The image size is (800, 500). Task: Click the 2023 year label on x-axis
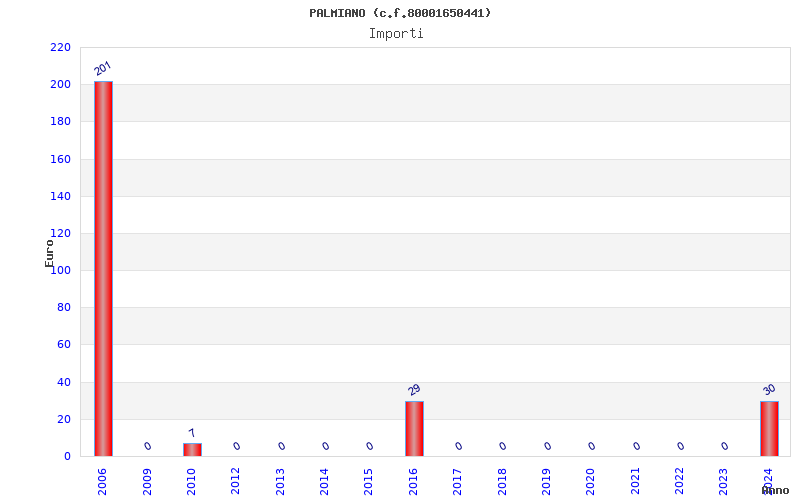724,482
